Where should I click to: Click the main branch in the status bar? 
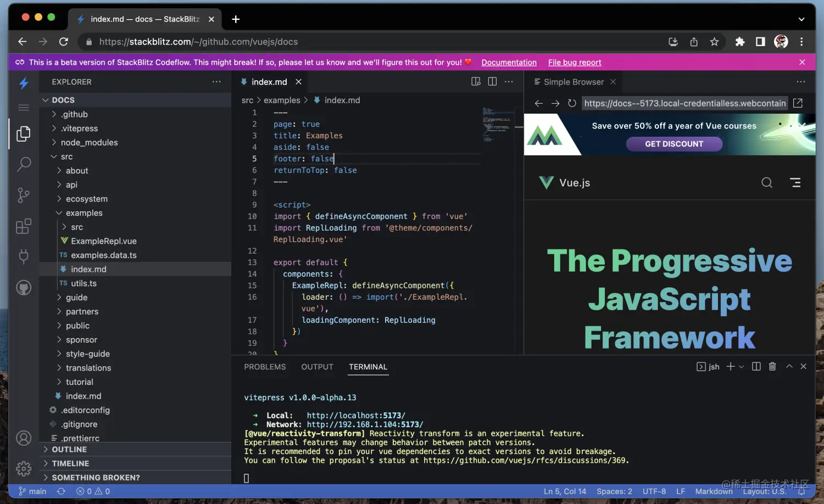pyautogui.click(x=32, y=491)
